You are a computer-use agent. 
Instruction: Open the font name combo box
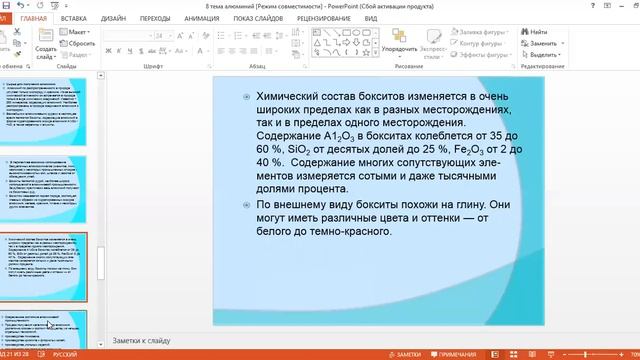pos(128,36)
